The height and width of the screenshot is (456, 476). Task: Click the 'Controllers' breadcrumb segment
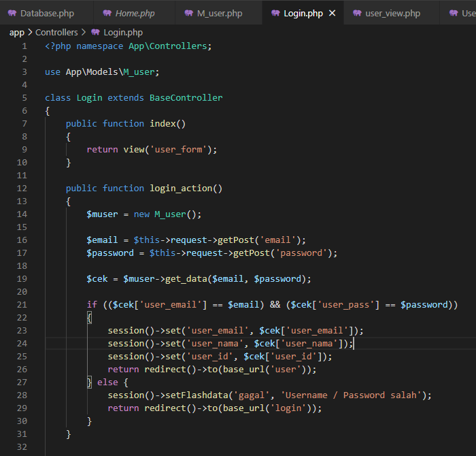point(56,33)
